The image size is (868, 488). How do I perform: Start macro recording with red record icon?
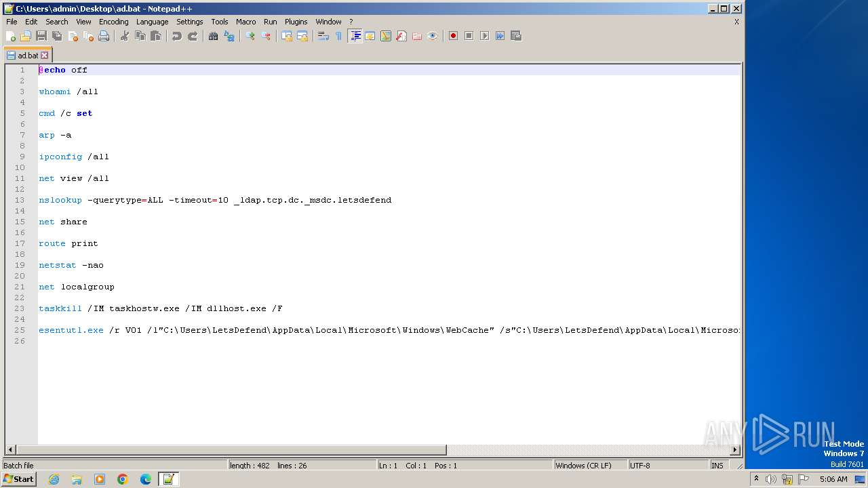[453, 36]
